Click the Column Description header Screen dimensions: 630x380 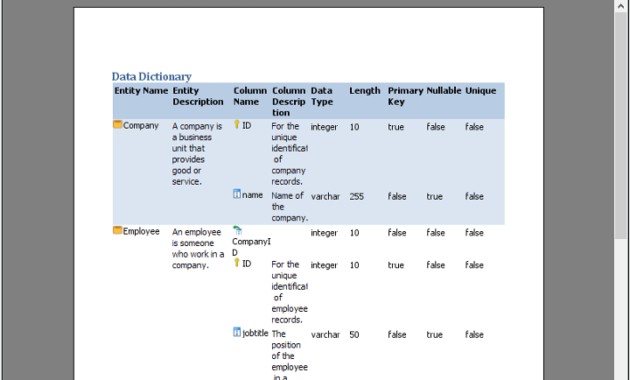[288, 102]
